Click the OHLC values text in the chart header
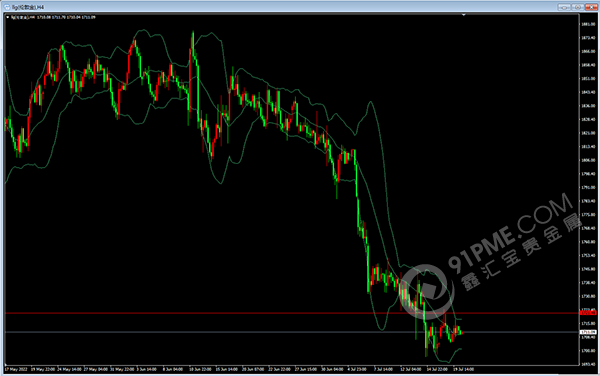The height and width of the screenshot is (376, 600). pyautogui.click(x=66, y=17)
